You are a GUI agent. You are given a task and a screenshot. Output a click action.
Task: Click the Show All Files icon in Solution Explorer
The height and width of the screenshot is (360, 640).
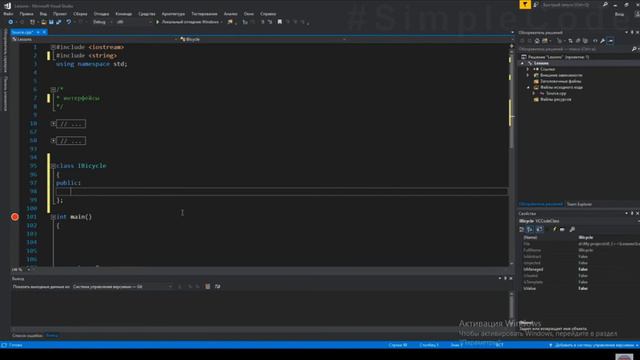pyautogui.click(x=585, y=41)
